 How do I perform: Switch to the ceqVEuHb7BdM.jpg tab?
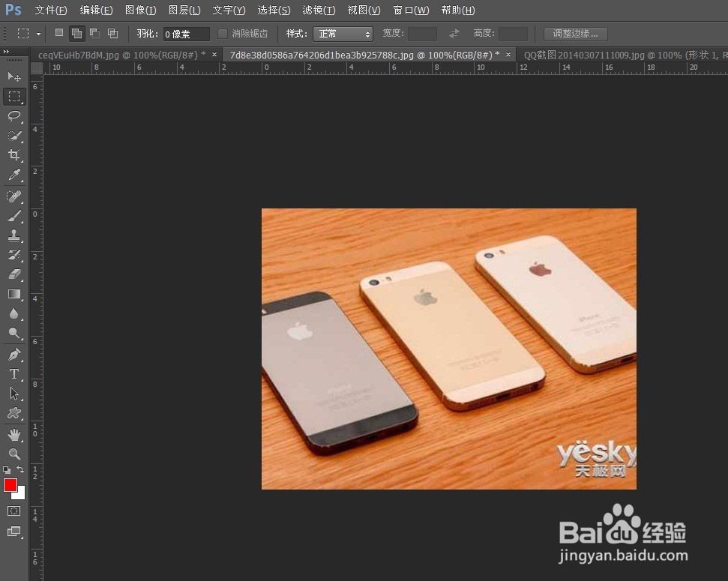coord(121,55)
